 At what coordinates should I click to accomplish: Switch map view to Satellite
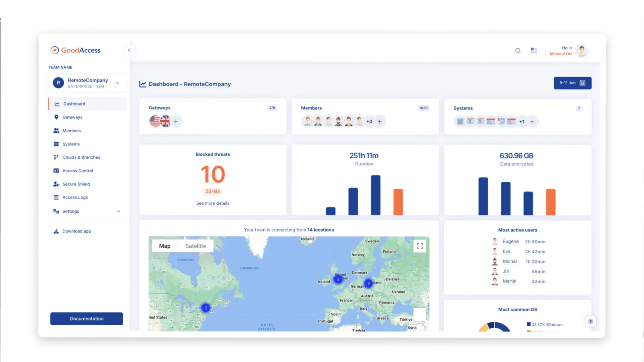(195, 246)
